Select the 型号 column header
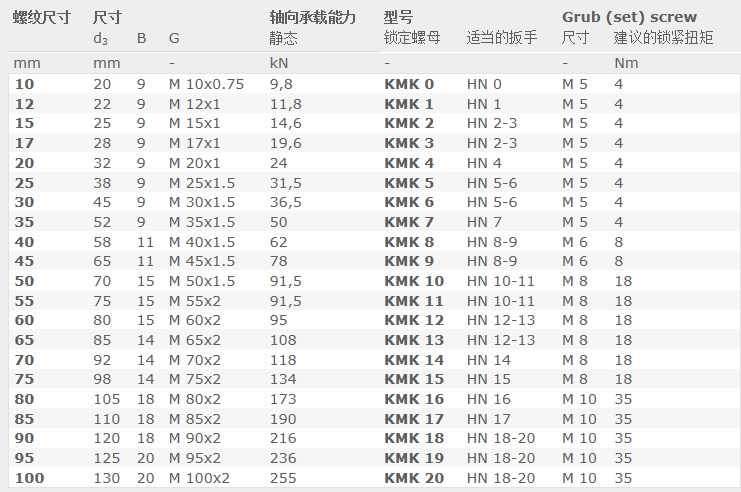The image size is (741, 492). pyautogui.click(x=398, y=17)
